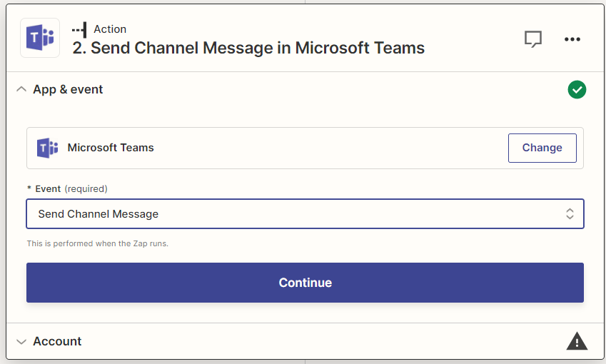Click the up-down arrows in Event field

pyautogui.click(x=570, y=214)
